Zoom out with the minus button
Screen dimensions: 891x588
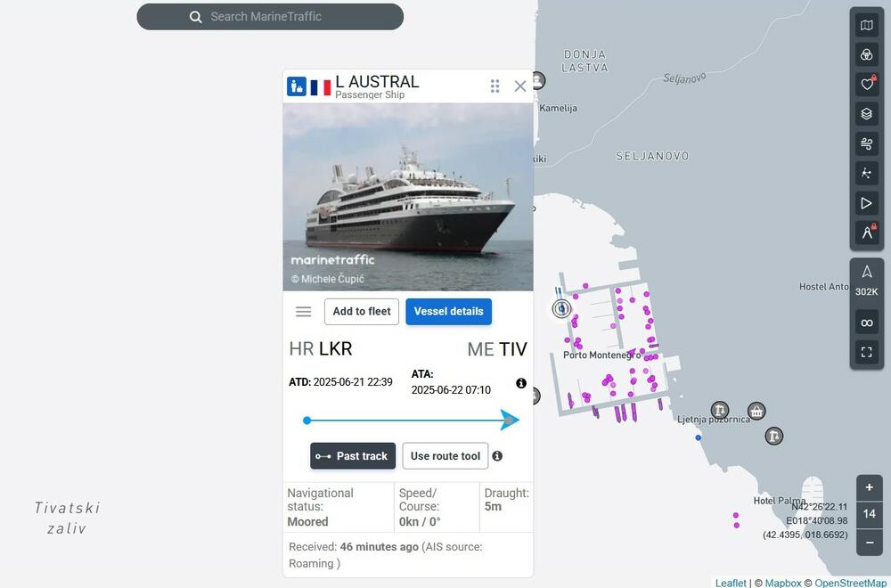coord(870,542)
